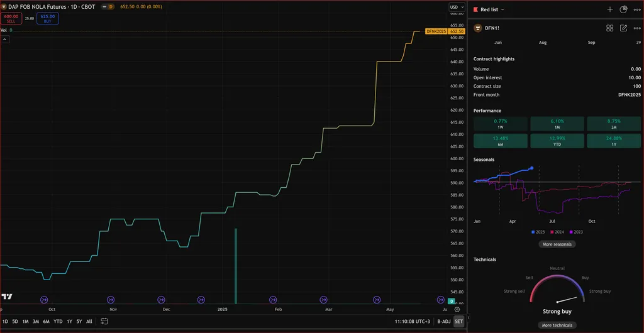
Task: Toggle B-ADJ back-adjustment for contracts
Action: [x=443, y=322]
